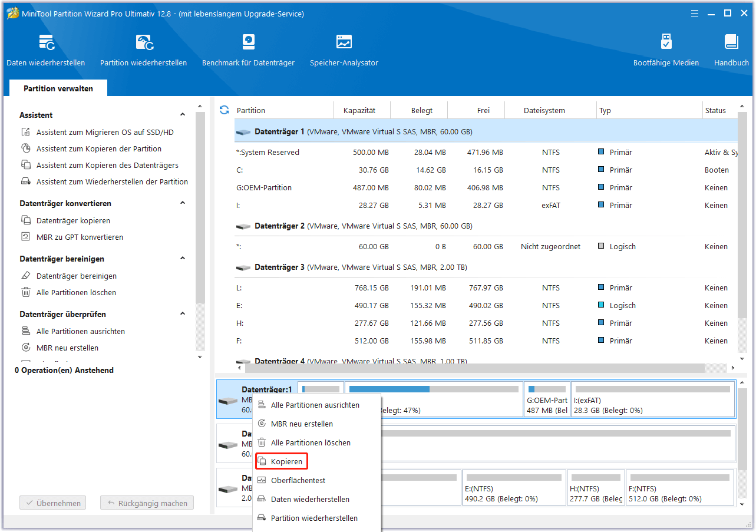Screen dimensions: 756x532
Task: Click icon of Assistent zum Wiederherstellen der Partition
Action: pos(26,181)
